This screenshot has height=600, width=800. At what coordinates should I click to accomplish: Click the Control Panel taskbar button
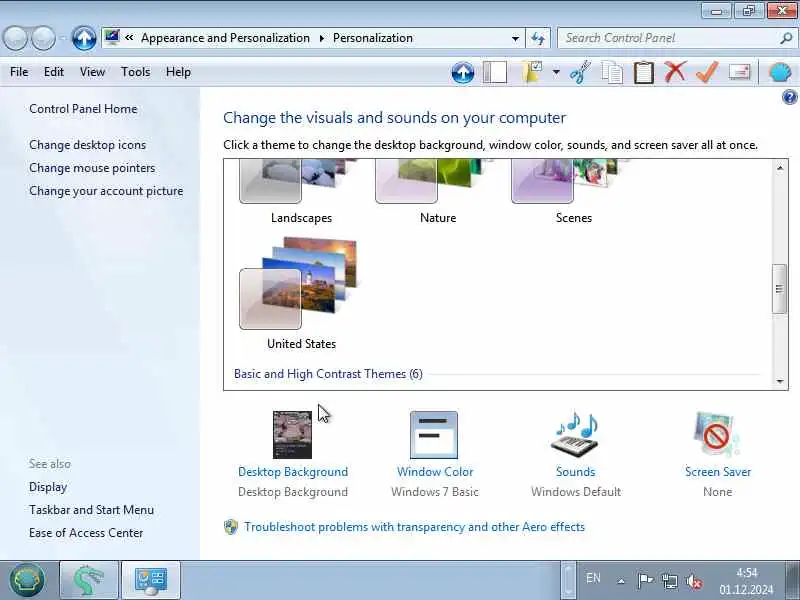pyautogui.click(x=151, y=580)
